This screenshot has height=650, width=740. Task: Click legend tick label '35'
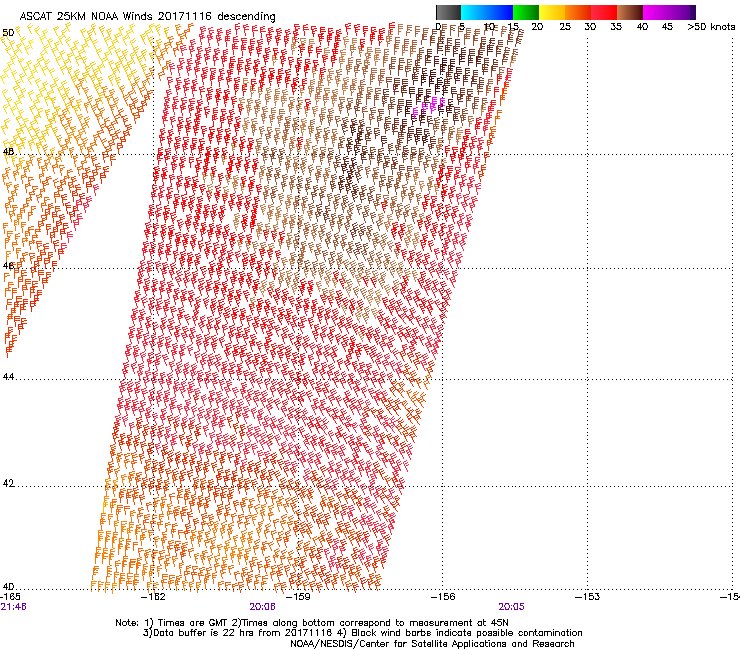pos(616,27)
